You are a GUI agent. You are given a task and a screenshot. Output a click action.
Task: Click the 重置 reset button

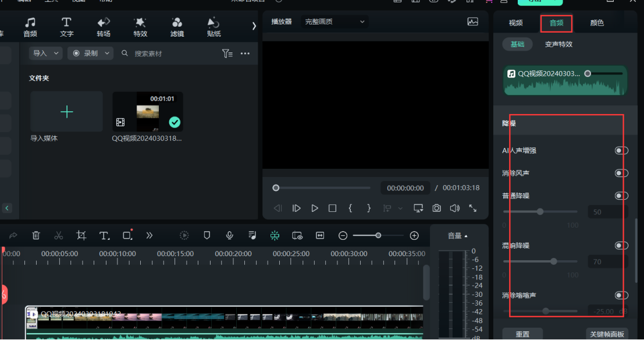click(x=522, y=334)
